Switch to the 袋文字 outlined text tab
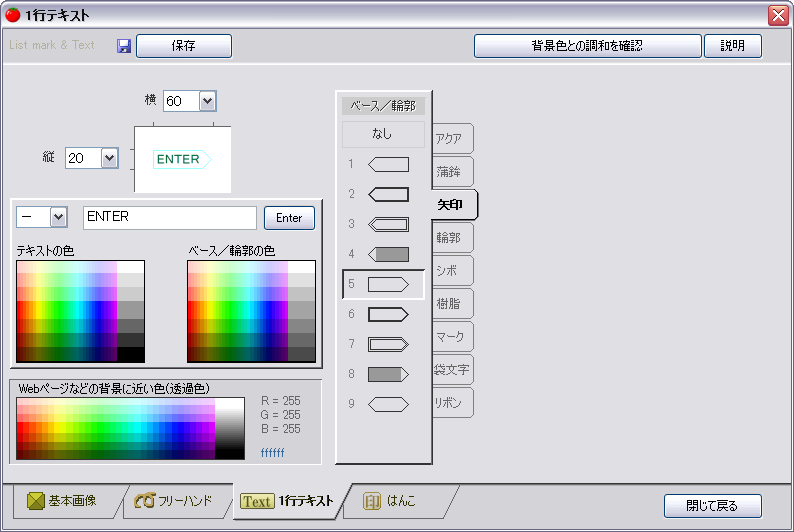The width and height of the screenshot is (794, 532). (x=453, y=370)
